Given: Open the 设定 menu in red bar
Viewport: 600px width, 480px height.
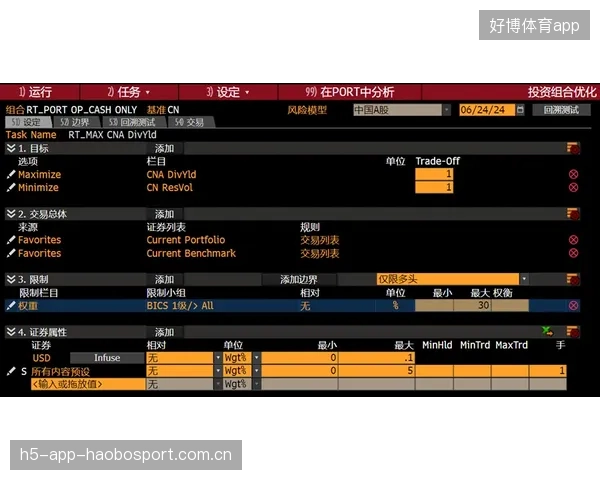Looking at the screenshot, I should [x=228, y=92].
